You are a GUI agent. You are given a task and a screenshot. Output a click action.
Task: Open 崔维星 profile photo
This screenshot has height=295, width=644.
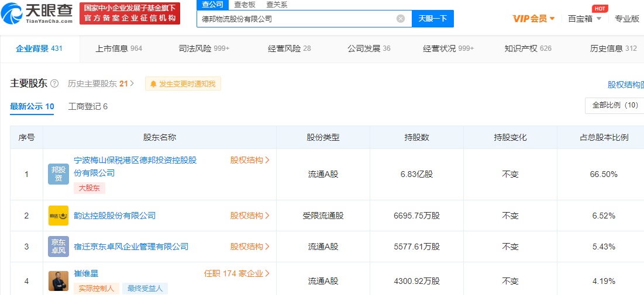58,281
